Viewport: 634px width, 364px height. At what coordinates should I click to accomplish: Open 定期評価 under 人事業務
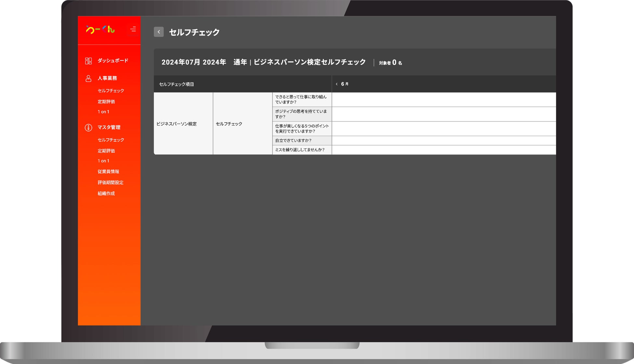point(106,102)
